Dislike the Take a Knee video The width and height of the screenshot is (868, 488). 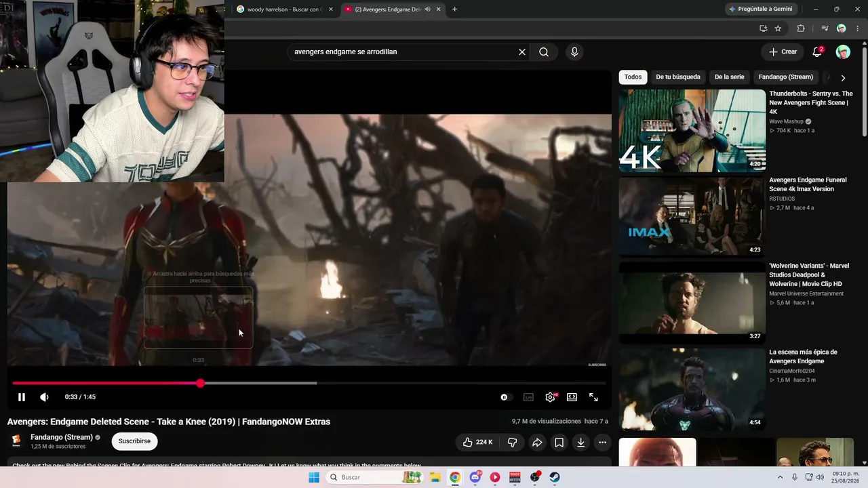512,442
